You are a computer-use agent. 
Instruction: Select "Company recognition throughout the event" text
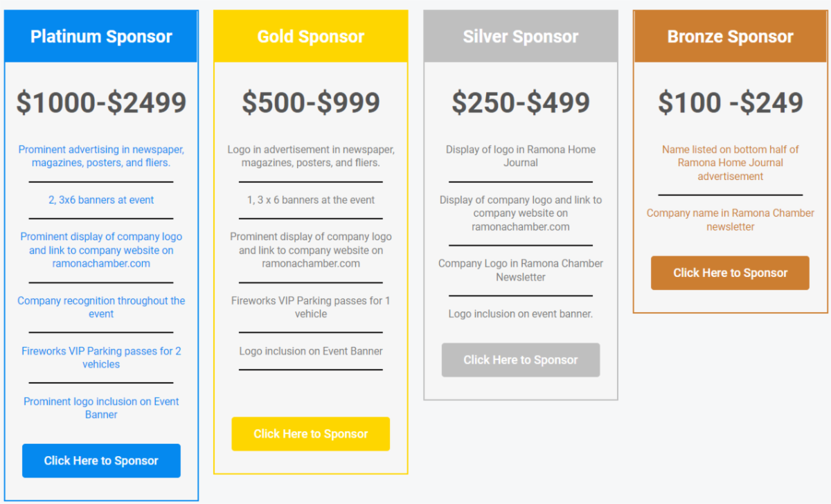(x=101, y=307)
